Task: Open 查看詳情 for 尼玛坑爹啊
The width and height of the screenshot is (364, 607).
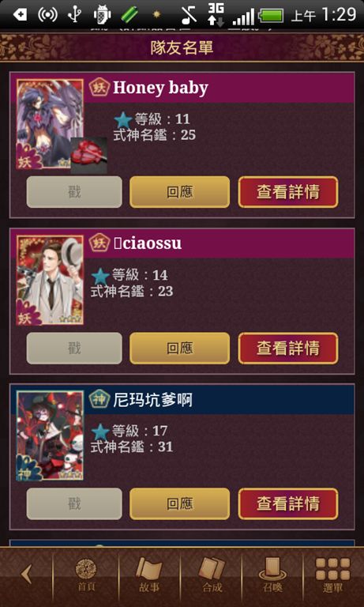Action: point(288,503)
